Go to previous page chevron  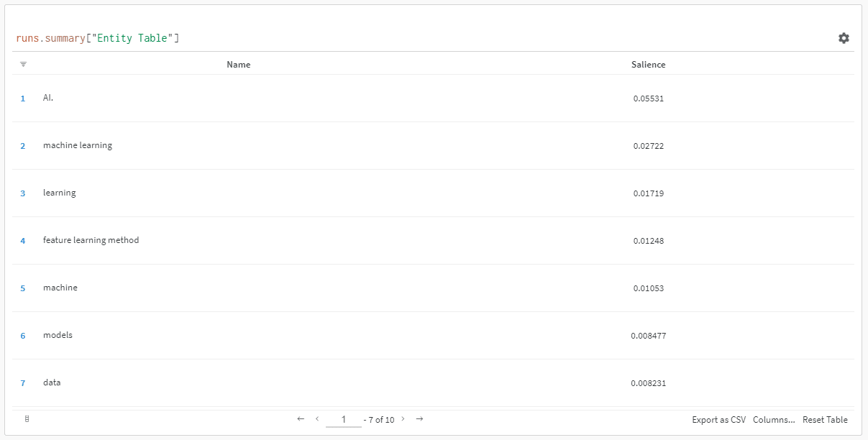point(317,419)
